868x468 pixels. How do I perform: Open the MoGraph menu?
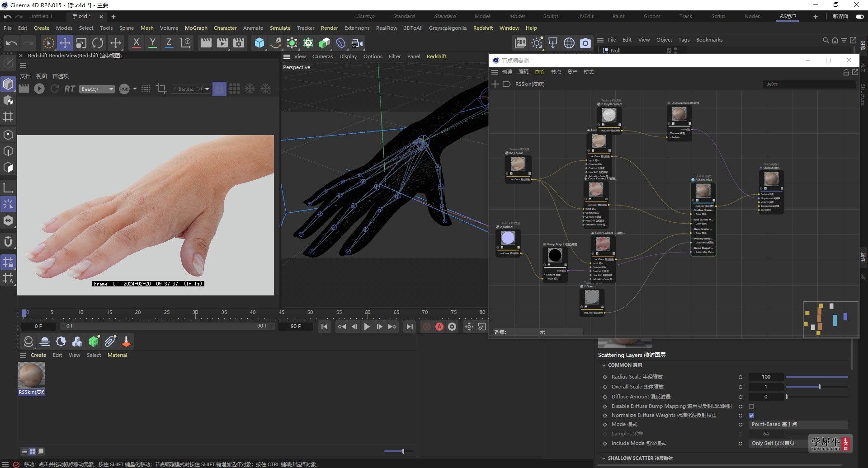pos(196,28)
